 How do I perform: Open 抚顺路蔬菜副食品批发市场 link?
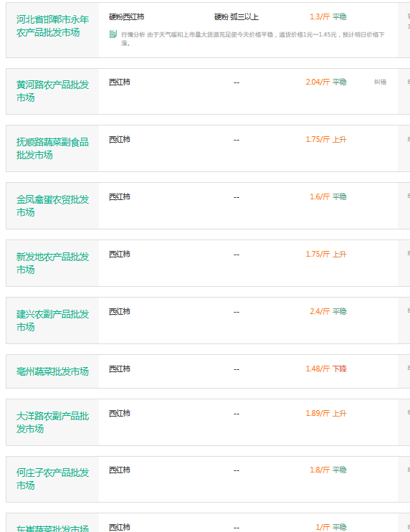[x=52, y=148]
